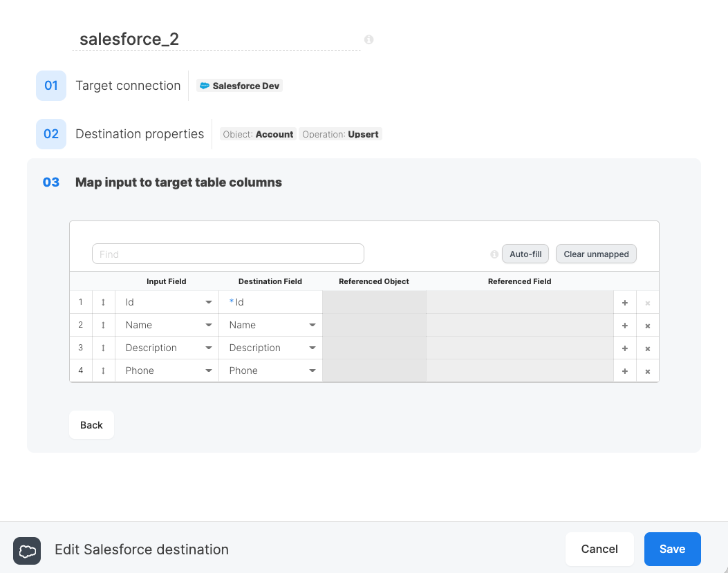Click the info icon next to salesforce_2 title
Viewport: 728px width, 573px height.
pyautogui.click(x=368, y=39)
